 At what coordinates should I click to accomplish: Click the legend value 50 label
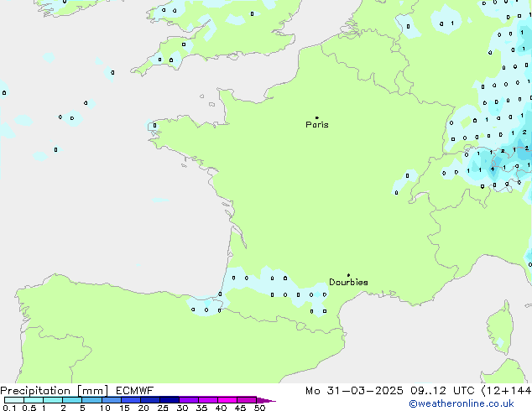click(259, 408)
